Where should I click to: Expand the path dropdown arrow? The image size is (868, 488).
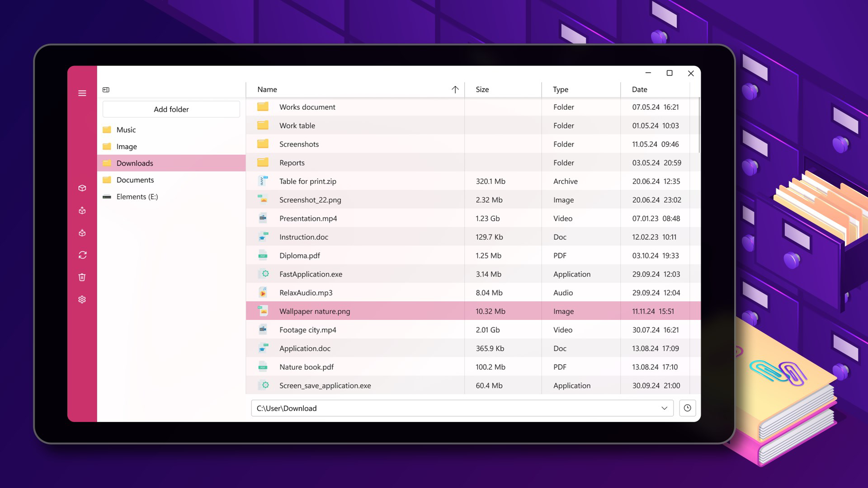[x=664, y=408]
